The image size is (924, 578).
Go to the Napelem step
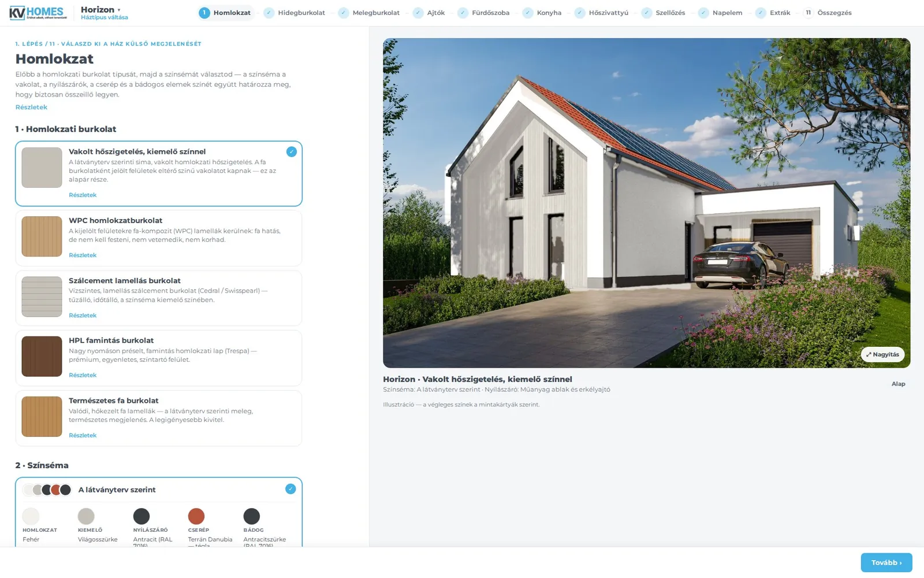coord(720,13)
